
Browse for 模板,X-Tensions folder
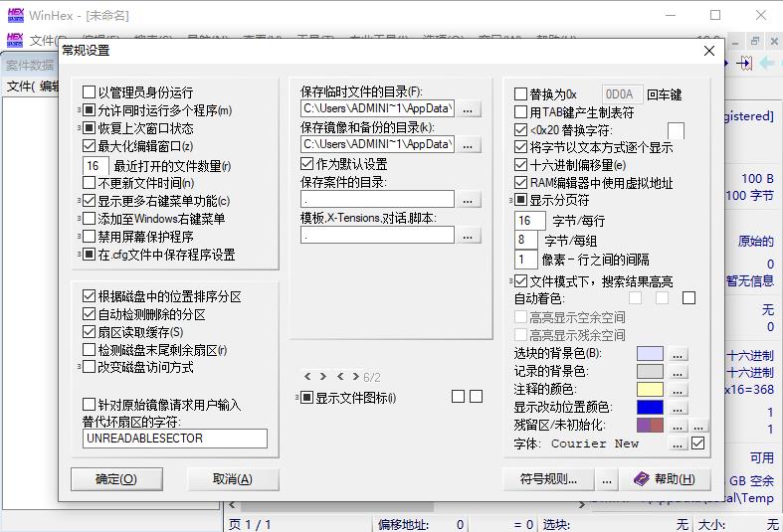pyautogui.click(x=469, y=236)
